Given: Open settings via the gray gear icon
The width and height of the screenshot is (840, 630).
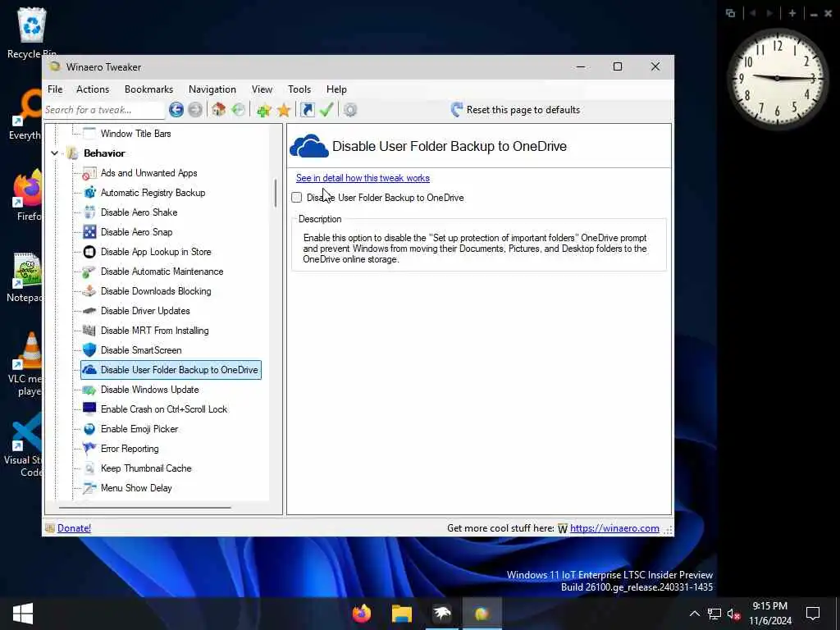Looking at the screenshot, I should pos(350,110).
